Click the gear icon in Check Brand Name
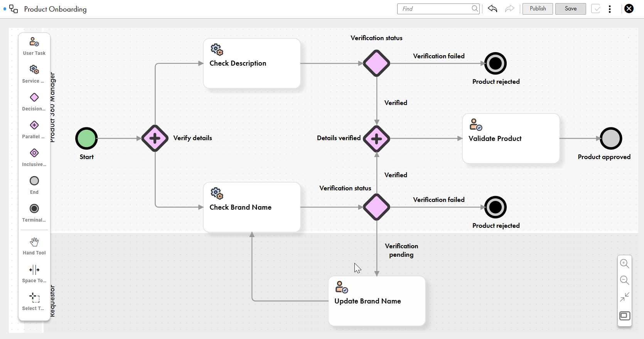This screenshot has height=339, width=644. [217, 193]
